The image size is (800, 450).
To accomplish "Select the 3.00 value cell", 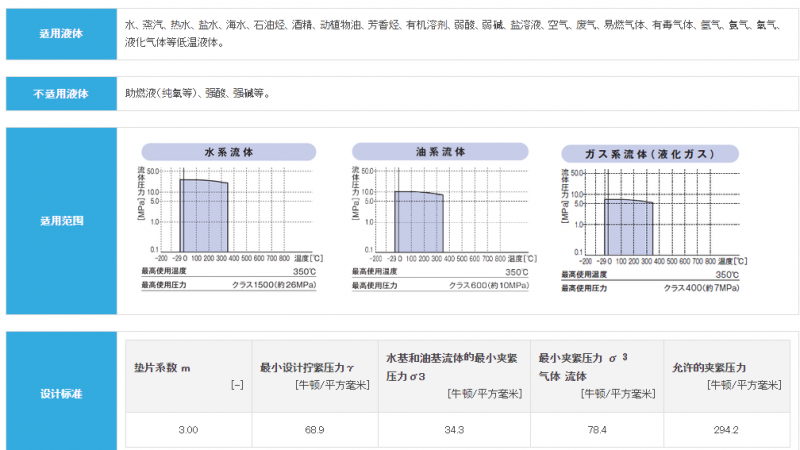I will [187, 429].
